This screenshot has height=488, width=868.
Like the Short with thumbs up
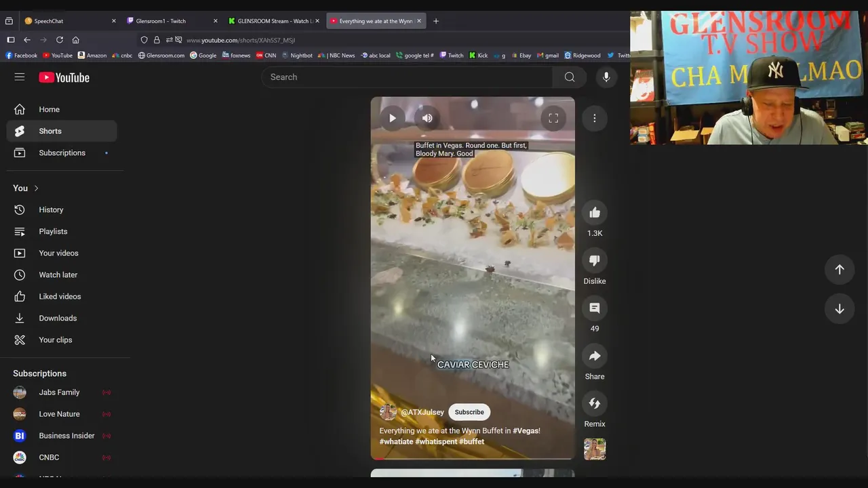[x=595, y=213]
